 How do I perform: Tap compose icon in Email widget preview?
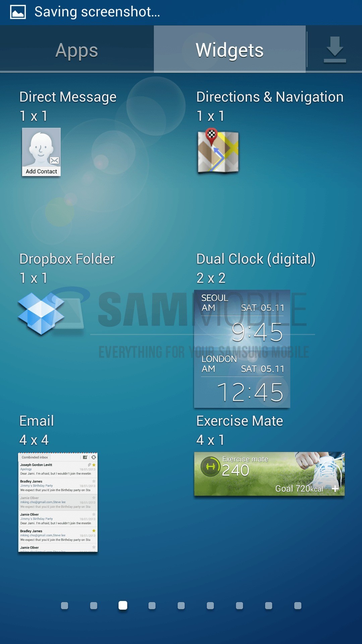click(85, 457)
